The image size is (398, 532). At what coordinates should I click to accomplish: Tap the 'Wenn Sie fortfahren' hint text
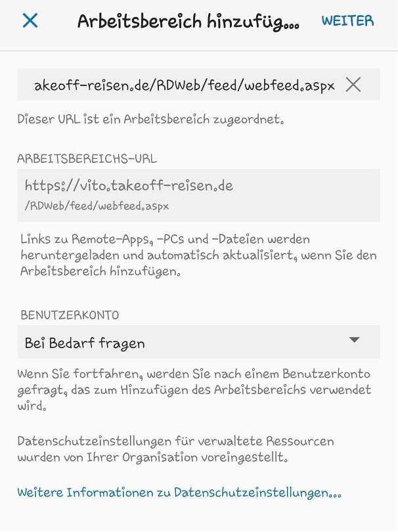click(x=194, y=389)
